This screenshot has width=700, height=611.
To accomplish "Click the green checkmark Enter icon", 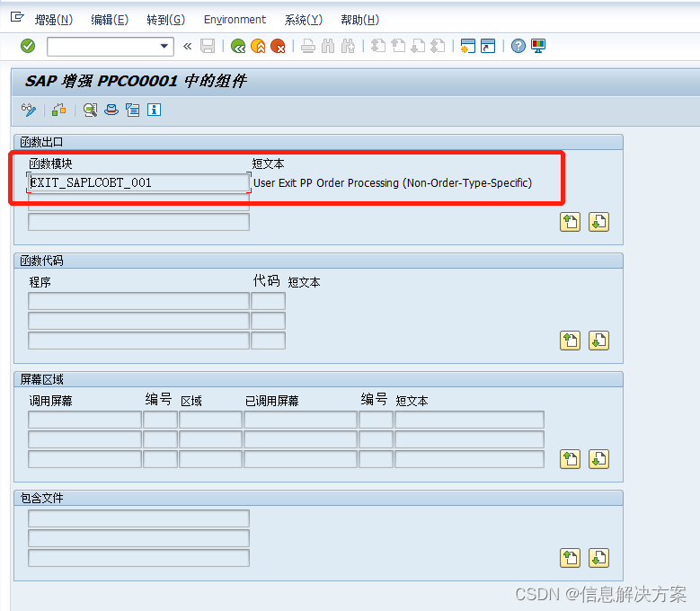I will [x=28, y=46].
